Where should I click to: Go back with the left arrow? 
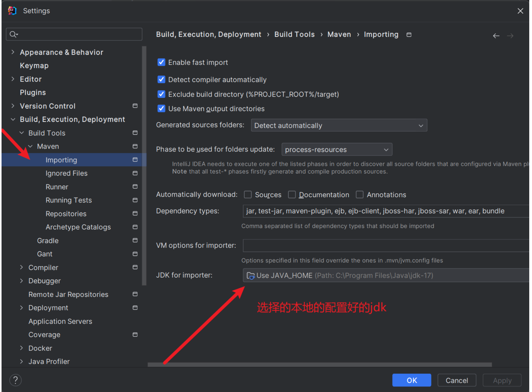click(496, 36)
